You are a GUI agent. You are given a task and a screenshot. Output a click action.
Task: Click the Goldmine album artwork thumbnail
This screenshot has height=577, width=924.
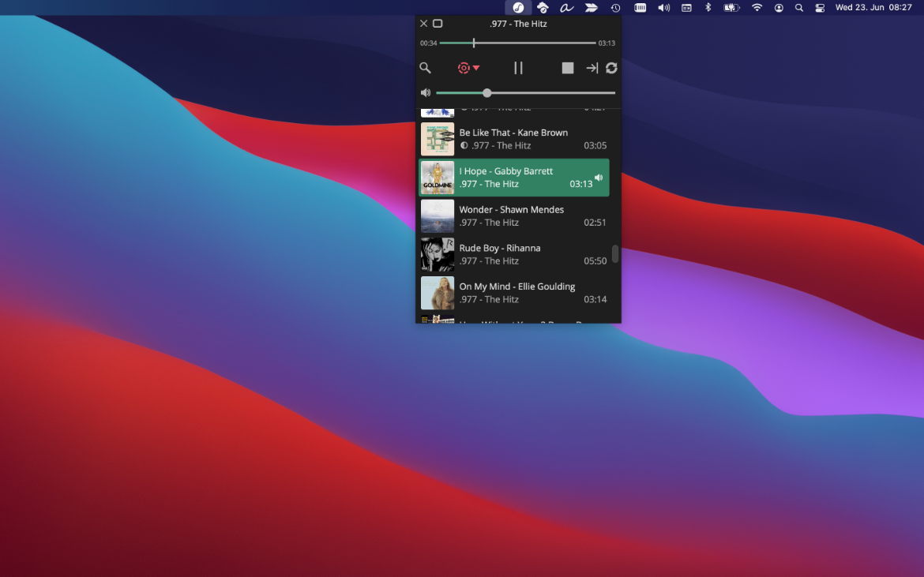pyautogui.click(x=438, y=178)
